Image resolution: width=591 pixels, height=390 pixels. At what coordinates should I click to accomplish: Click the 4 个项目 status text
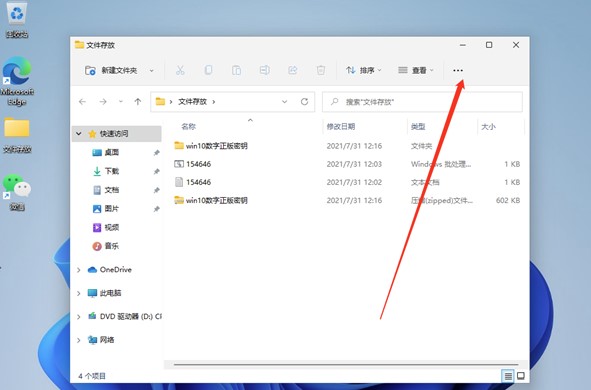click(92, 376)
